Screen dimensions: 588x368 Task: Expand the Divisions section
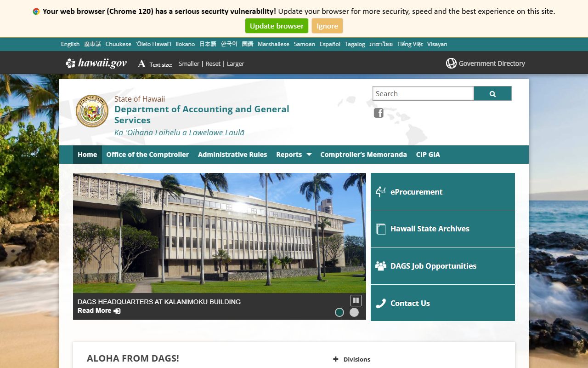(352, 359)
